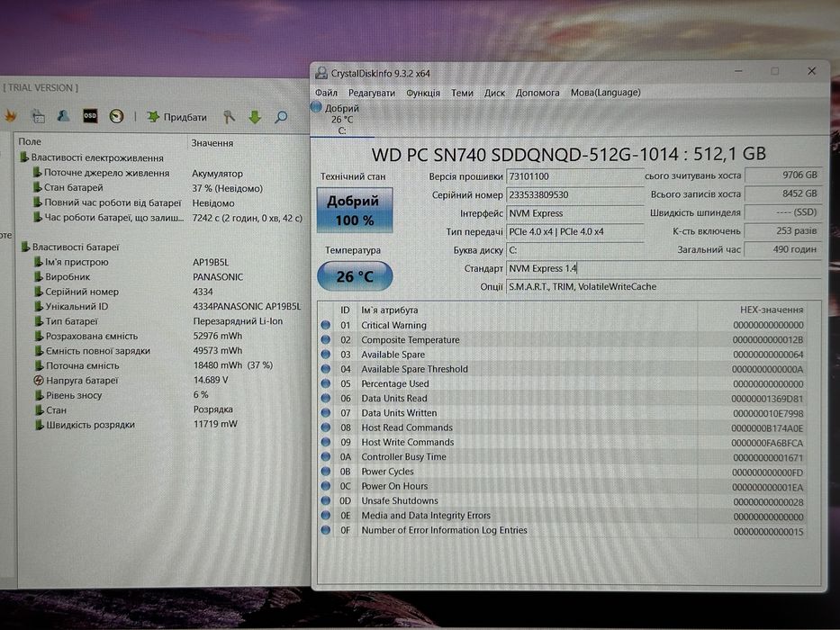
Task: Click the Версія прошивки field 73101100
Action: pos(574,176)
